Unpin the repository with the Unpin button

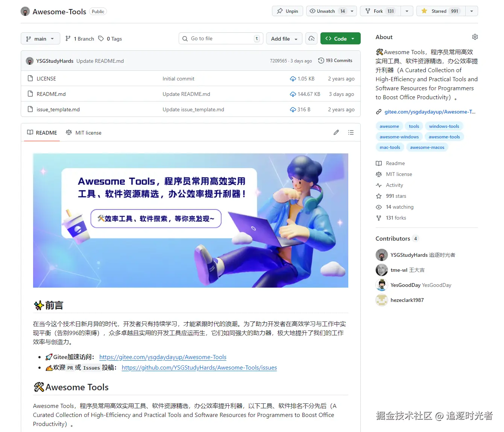point(288,11)
